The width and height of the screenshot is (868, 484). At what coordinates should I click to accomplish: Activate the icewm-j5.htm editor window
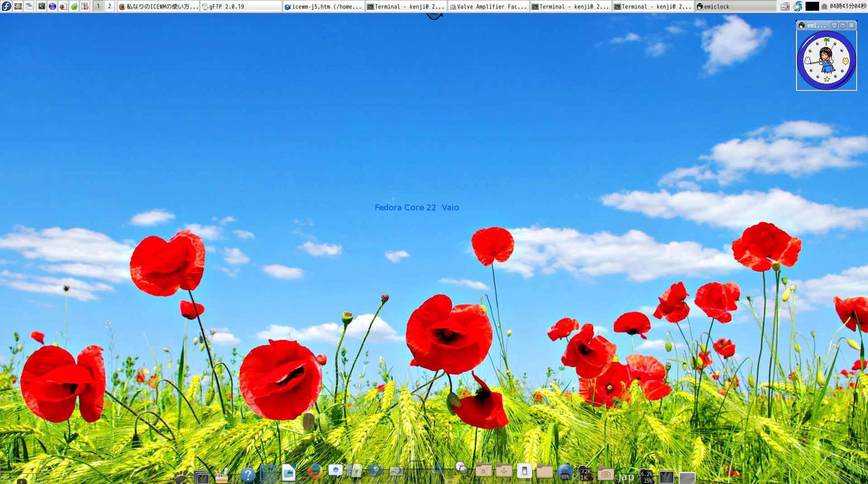pyautogui.click(x=323, y=6)
